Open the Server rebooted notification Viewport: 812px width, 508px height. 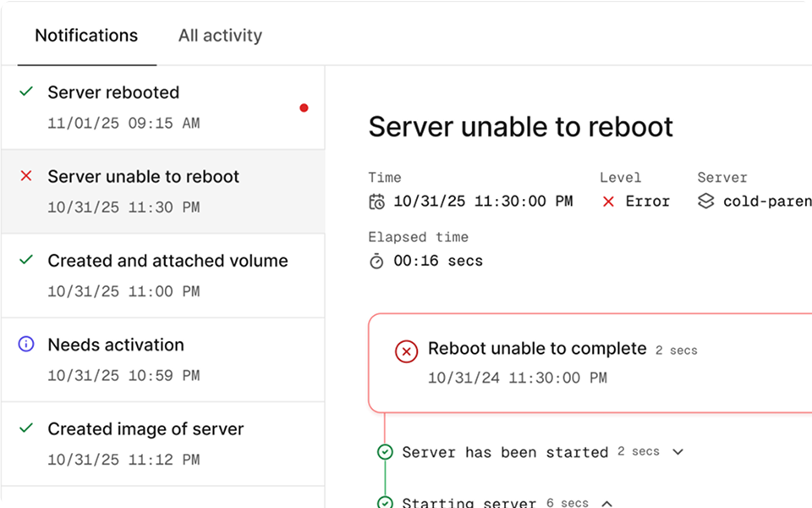(163, 108)
